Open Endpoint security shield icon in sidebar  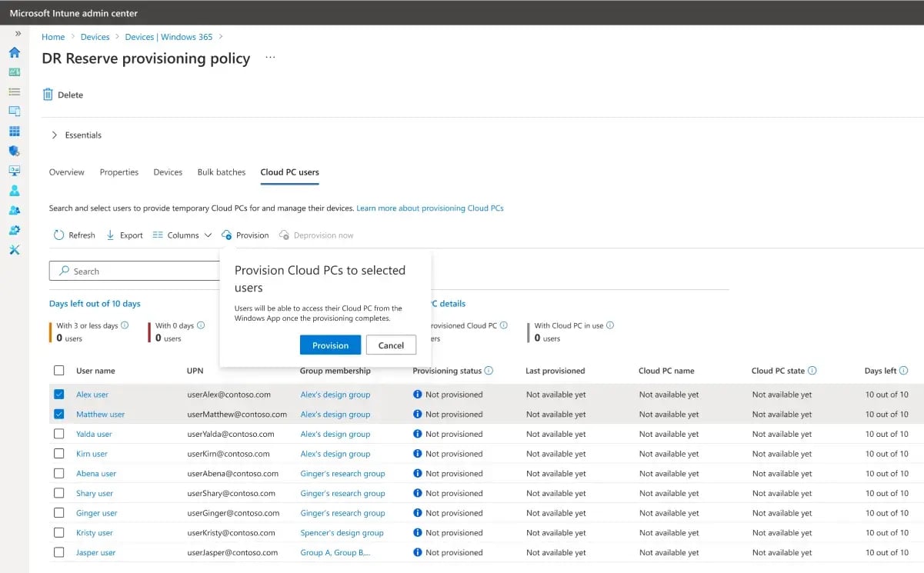click(14, 151)
